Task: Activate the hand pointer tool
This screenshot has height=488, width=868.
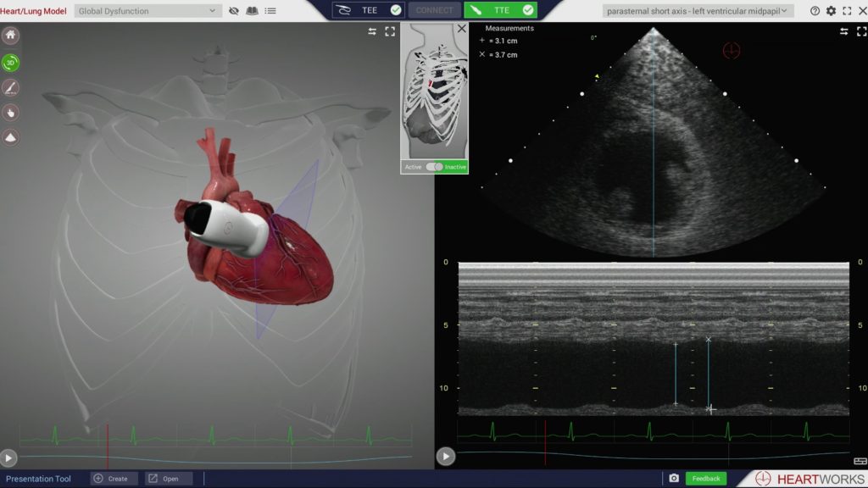Action: [11, 112]
